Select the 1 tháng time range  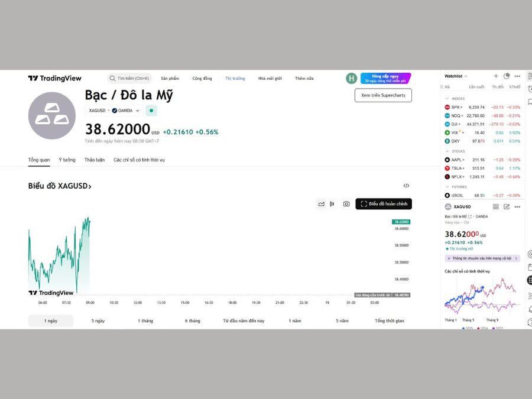pyautogui.click(x=145, y=320)
